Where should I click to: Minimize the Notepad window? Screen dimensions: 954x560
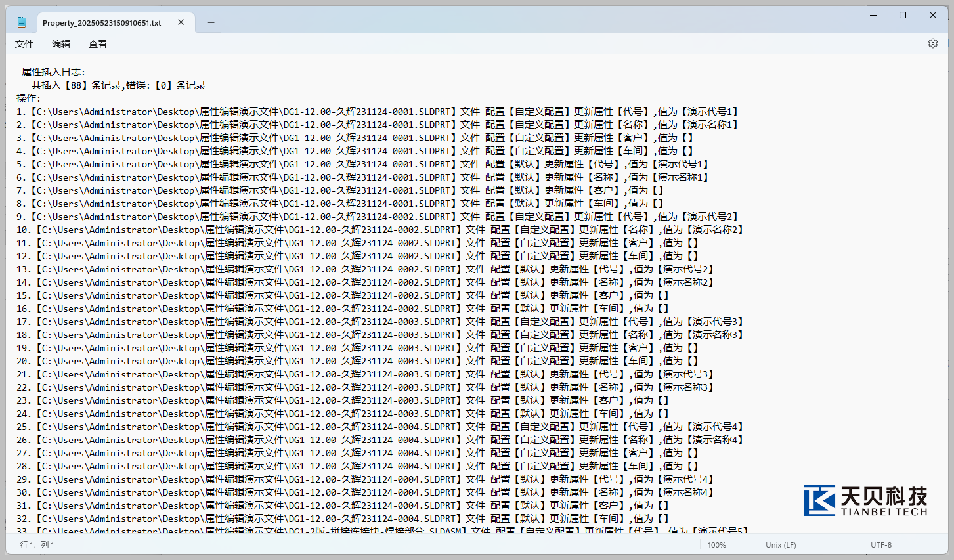[x=873, y=15]
